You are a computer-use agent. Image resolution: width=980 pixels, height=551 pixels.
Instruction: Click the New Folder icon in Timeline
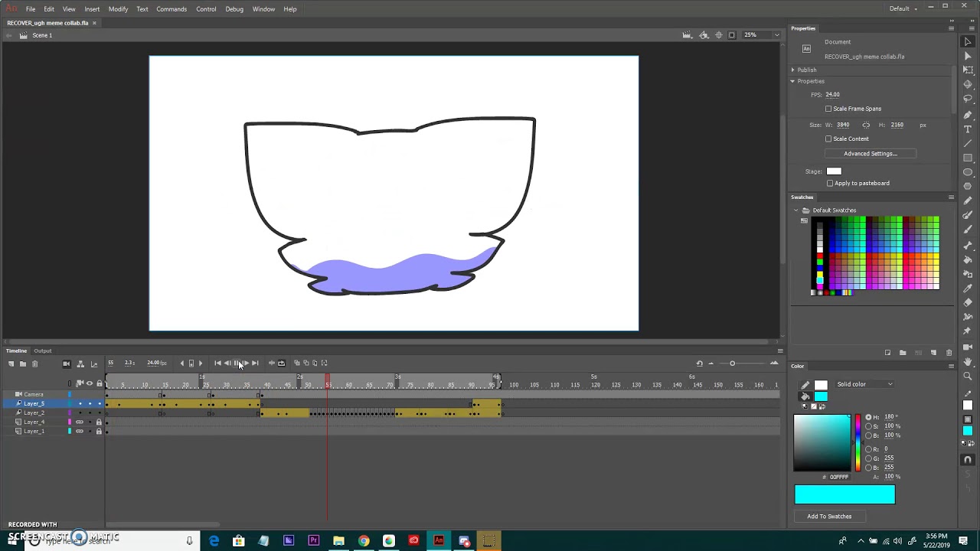point(23,364)
